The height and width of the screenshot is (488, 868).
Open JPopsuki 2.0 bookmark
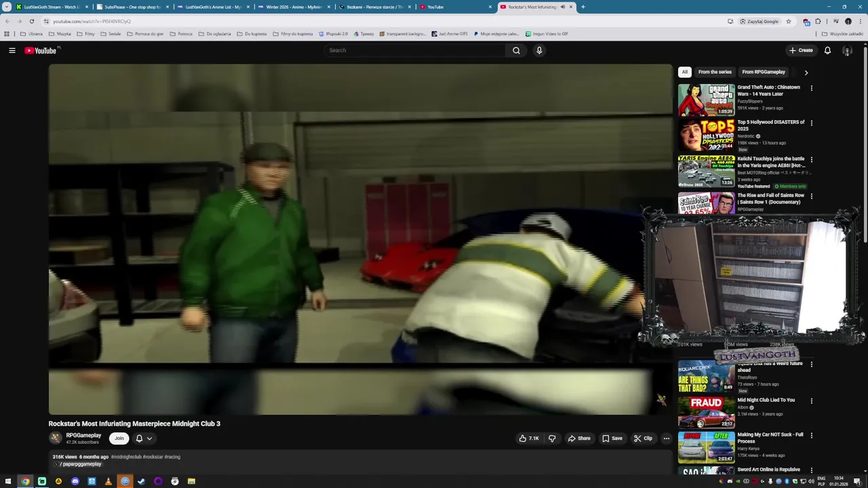pos(333,33)
